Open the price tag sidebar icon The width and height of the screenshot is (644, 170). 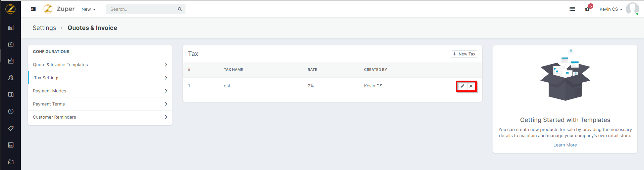(x=11, y=128)
